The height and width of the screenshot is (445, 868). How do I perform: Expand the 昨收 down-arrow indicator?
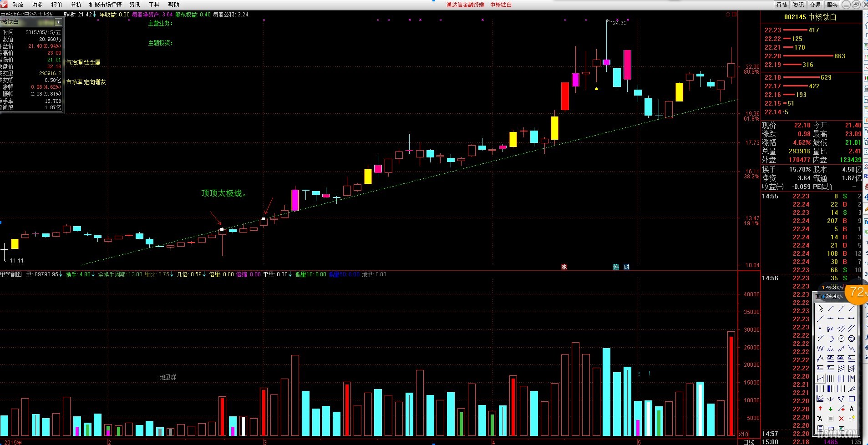coord(95,15)
